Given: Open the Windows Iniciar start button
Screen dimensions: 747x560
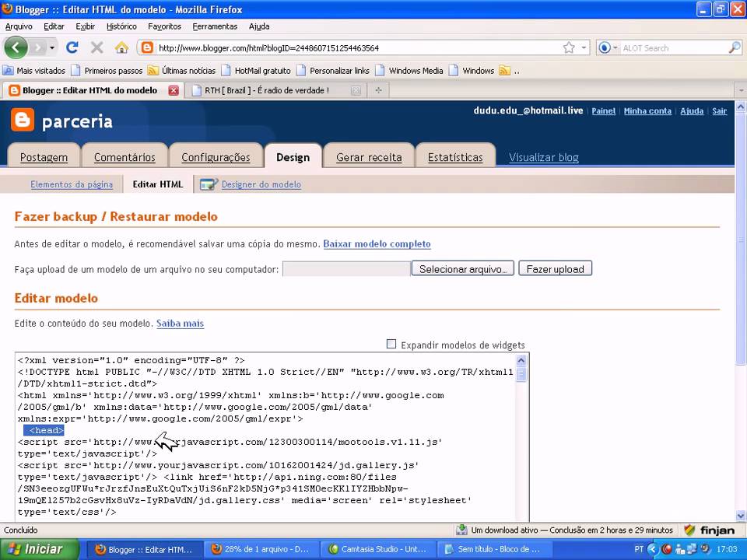Looking at the screenshot, I should coord(39,549).
